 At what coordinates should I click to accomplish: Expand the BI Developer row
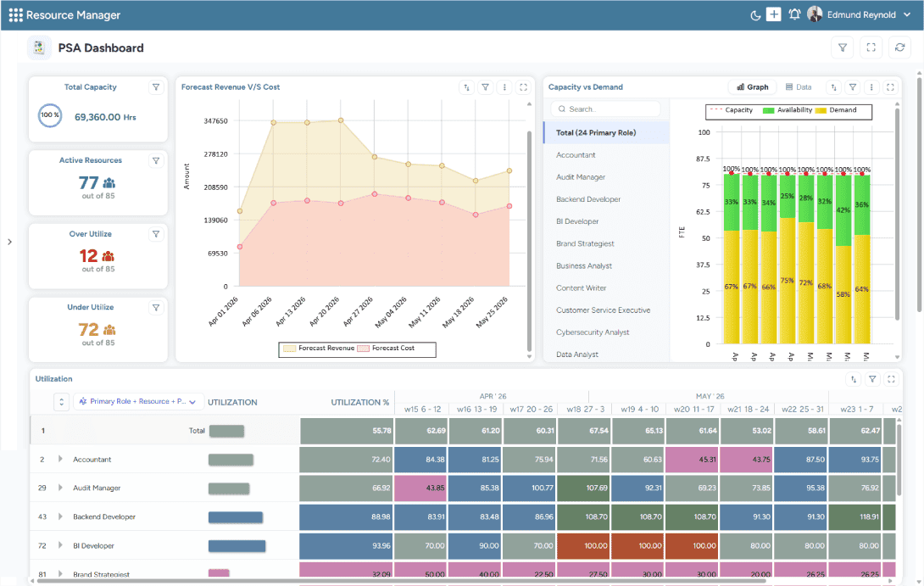pyautogui.click(x=60, y=545)
